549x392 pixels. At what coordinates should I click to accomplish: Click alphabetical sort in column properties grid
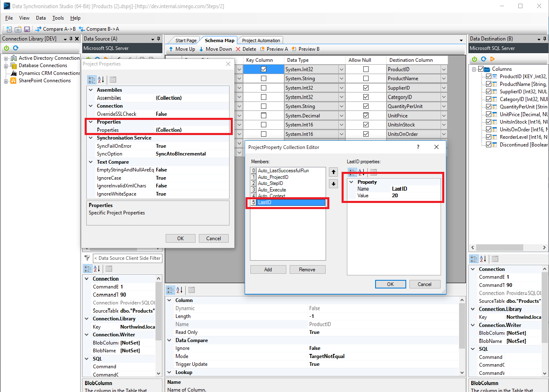180,290
